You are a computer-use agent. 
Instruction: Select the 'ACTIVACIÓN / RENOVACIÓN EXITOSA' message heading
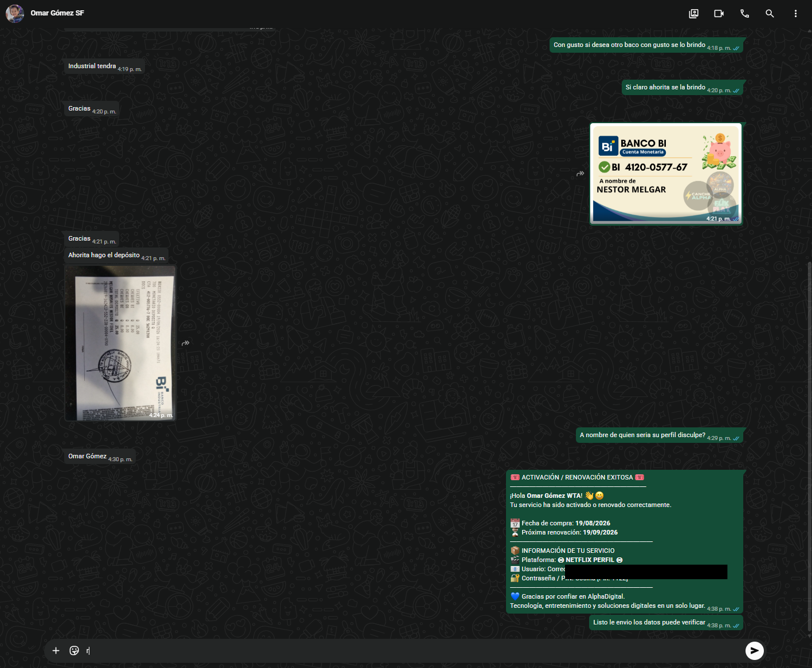577,477
